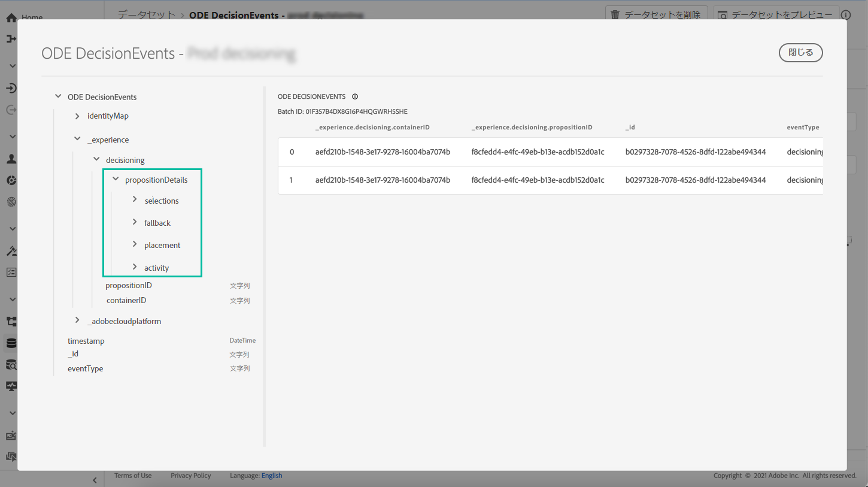The width and height of the screenshot is (868, 487).
Task: Collapse the sidebar section above the gavel icon
Action: (13, 228)
